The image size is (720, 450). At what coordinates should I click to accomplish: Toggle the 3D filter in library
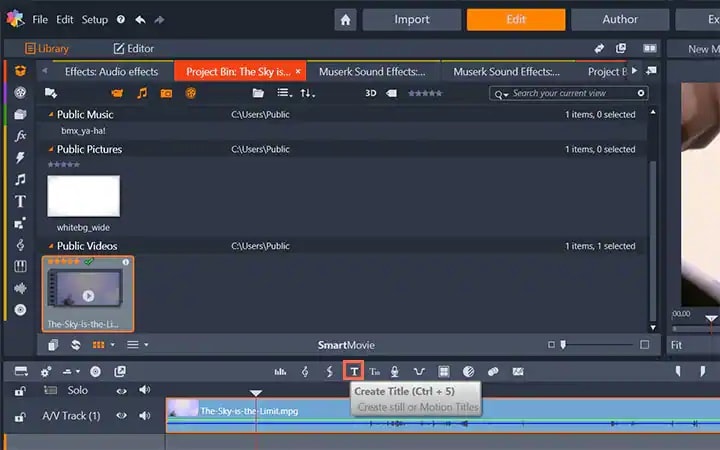click(x=371, y=93)
